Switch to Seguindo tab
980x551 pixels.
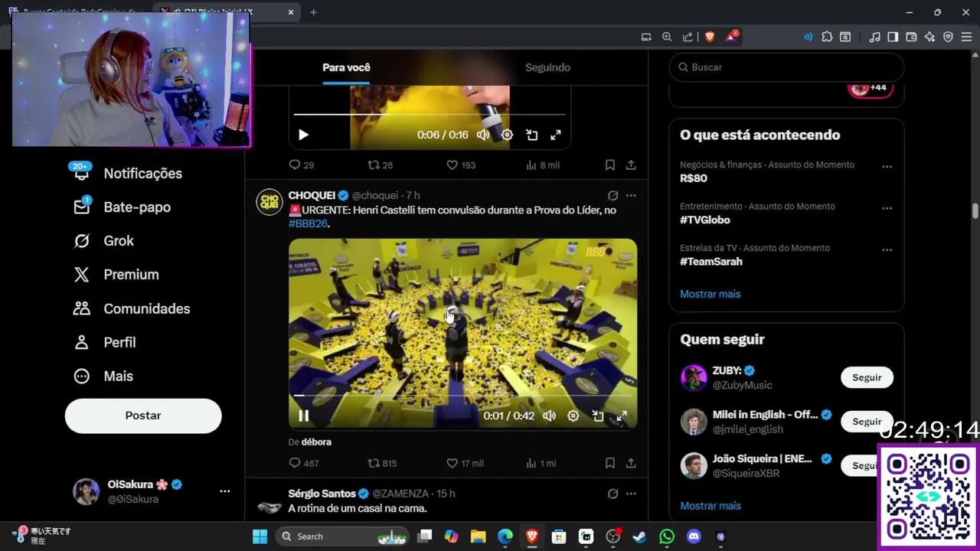tap(547, 67)
